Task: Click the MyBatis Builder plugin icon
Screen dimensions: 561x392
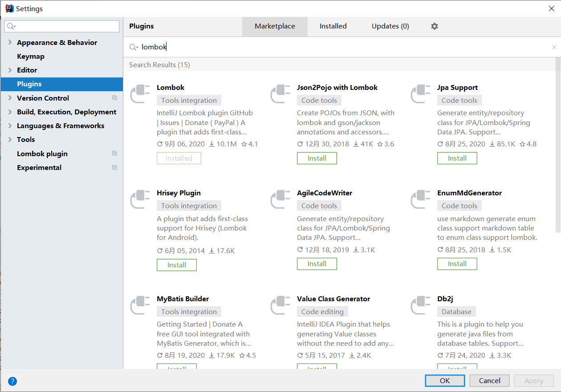Action: click(140, 305)
